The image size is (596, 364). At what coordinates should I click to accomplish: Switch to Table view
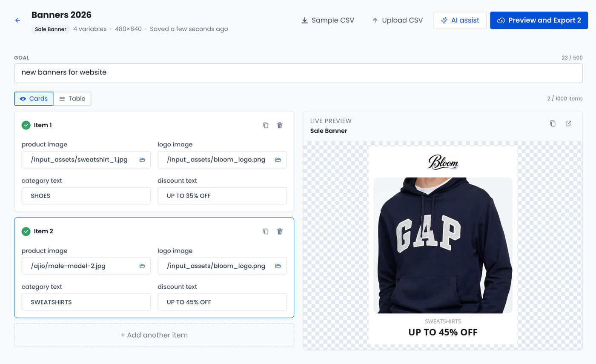point(72,98)
